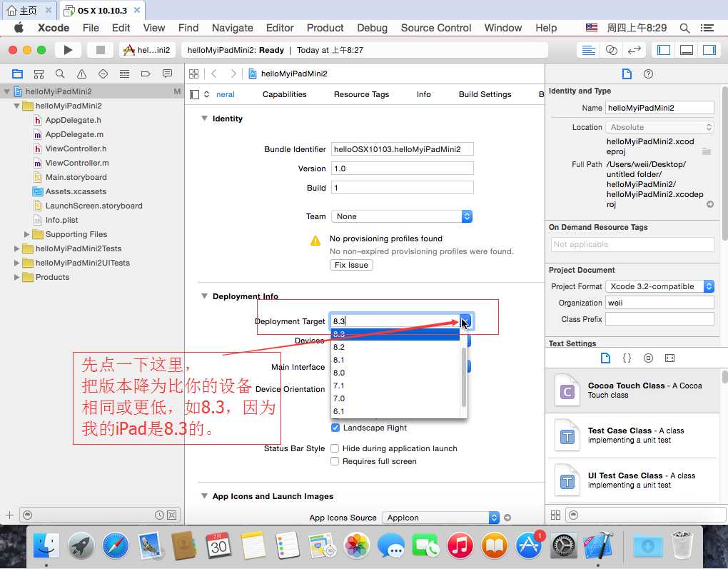
Task: Click the Fix Issue button
Action: tap(351, 265)
